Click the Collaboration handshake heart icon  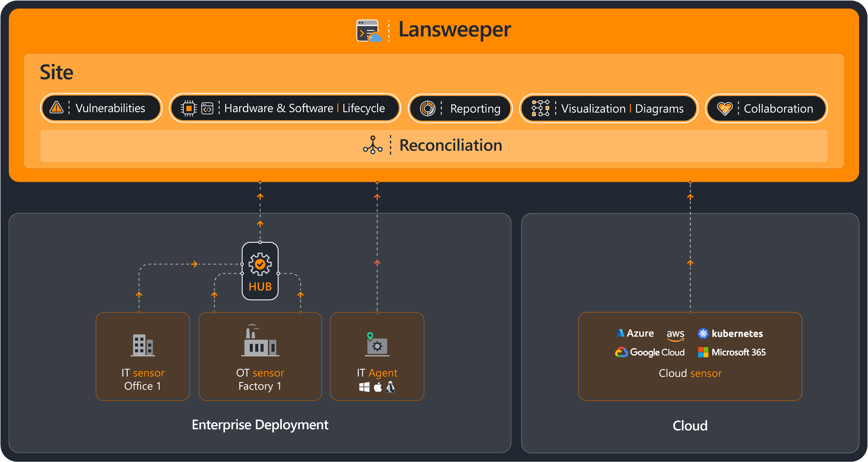pos(725,109)
